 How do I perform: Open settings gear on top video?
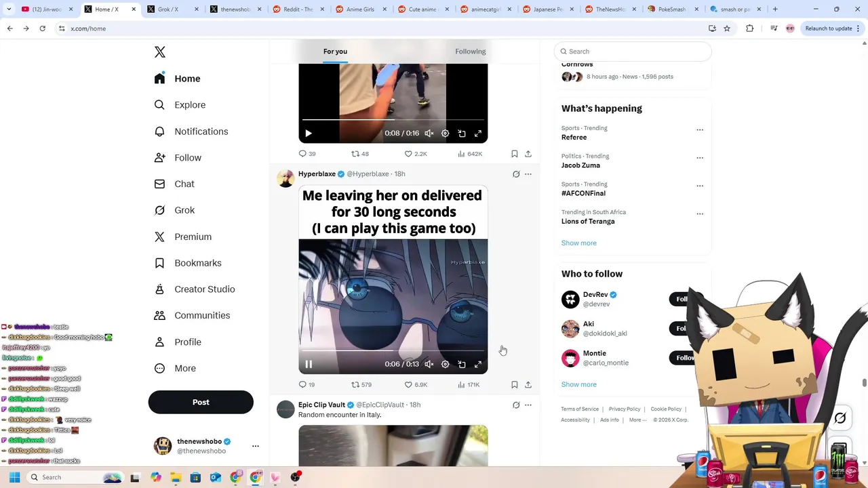(x=446, y=134)
